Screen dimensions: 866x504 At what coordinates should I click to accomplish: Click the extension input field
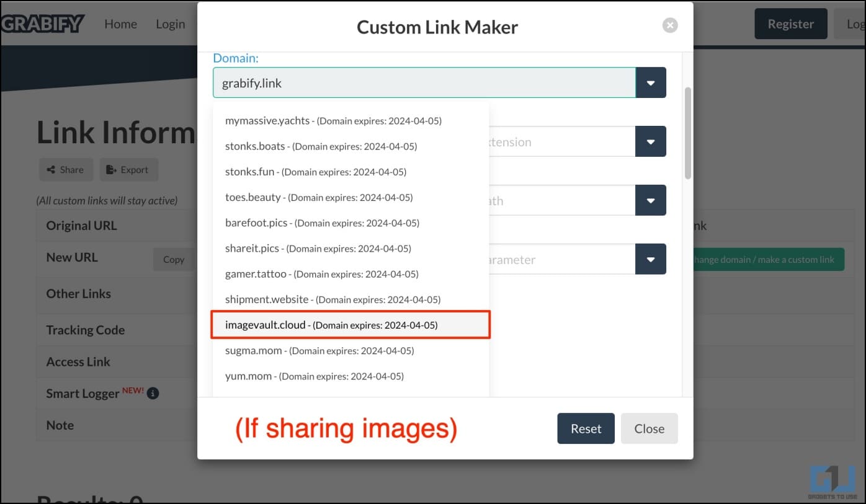[562, 141]
